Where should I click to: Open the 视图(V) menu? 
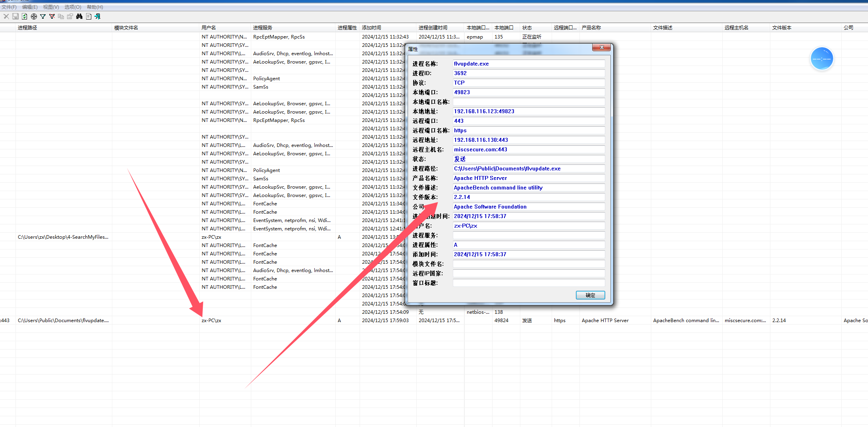point(51,7)
